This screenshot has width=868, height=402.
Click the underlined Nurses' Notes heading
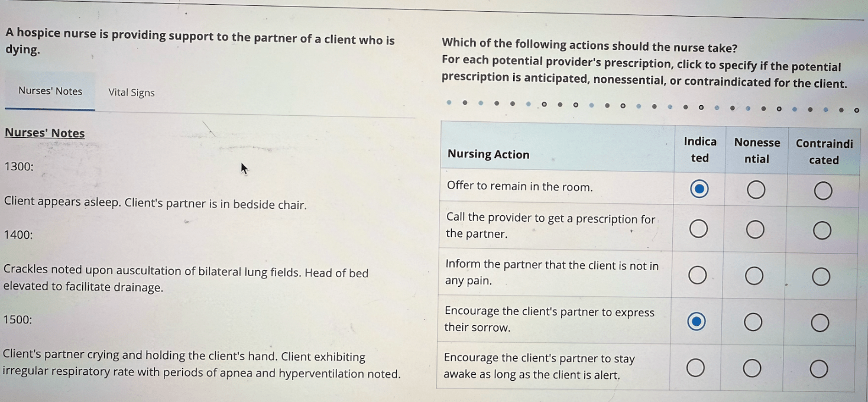(x=44, y=133)
